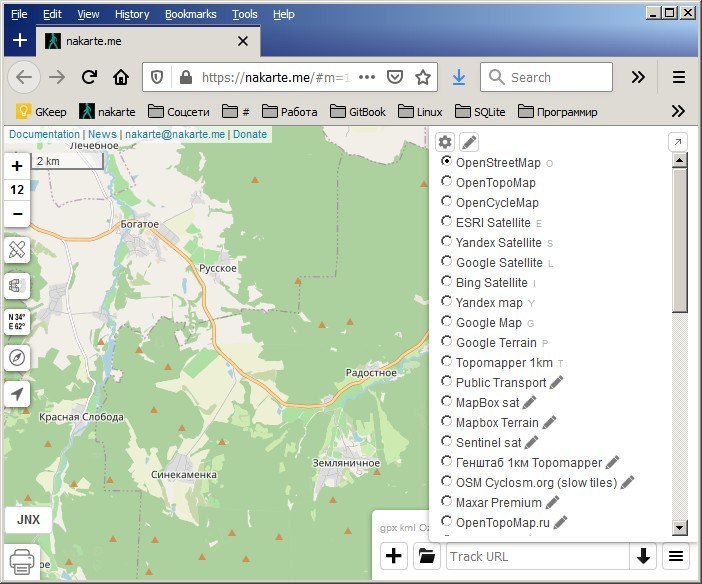Edit the Maxar Premium layer pencil
The width and height of the screenshot is (702, 584).
[x=552, y=502]
